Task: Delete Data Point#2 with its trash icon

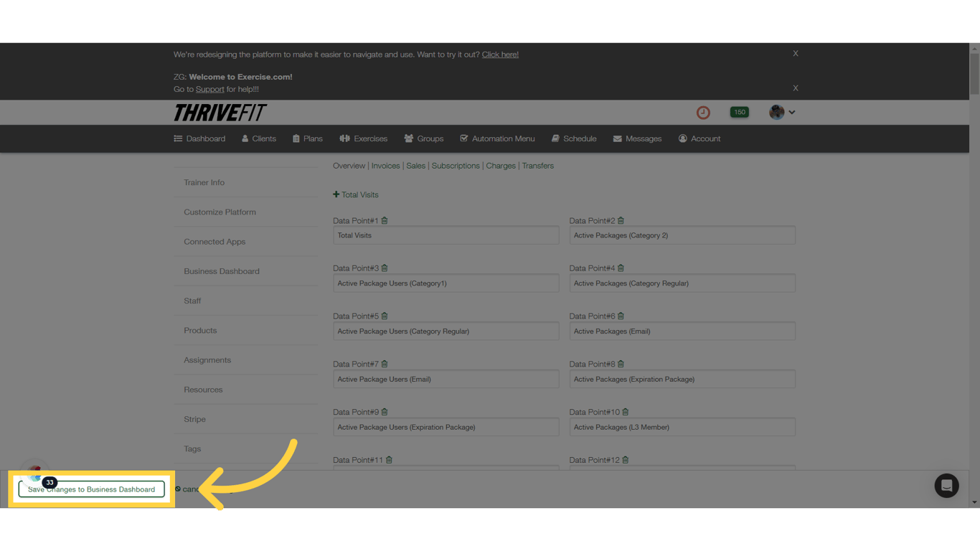Action: pos(621,220)
